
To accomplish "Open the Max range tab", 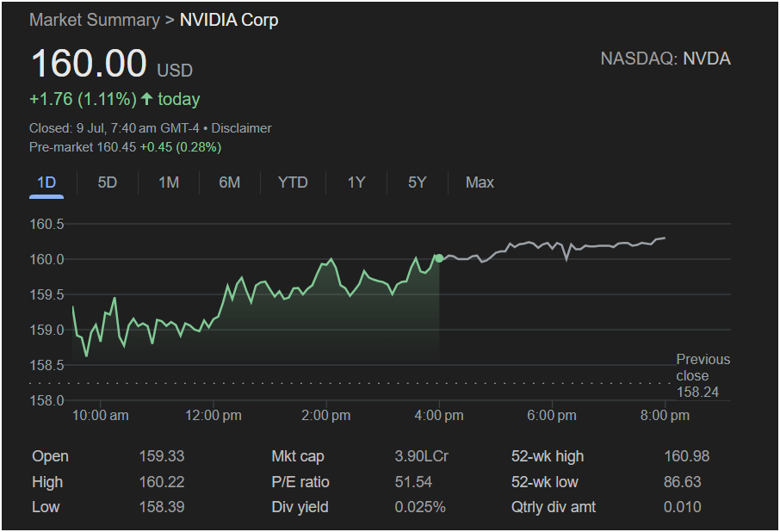I will (x=480, y=182).
